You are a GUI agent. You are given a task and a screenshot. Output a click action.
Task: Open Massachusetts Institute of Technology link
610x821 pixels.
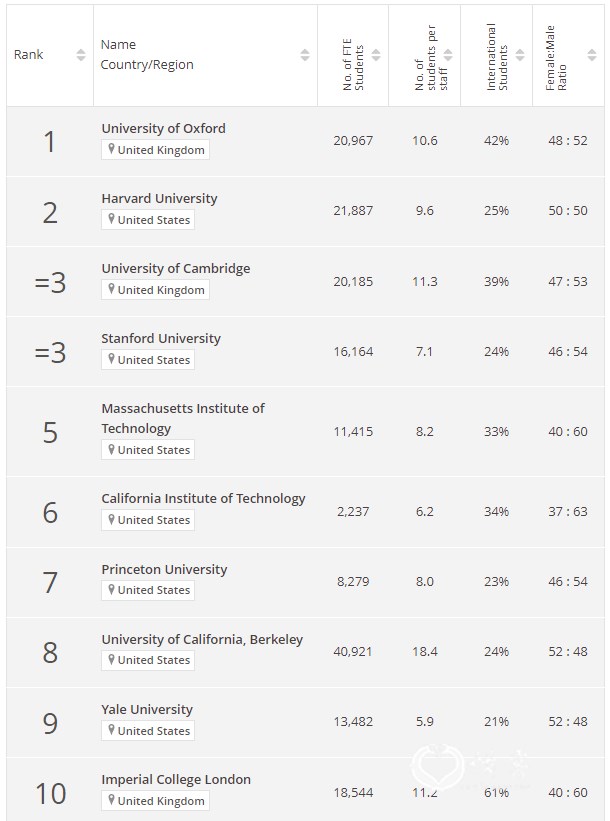[x=183, y=418]
